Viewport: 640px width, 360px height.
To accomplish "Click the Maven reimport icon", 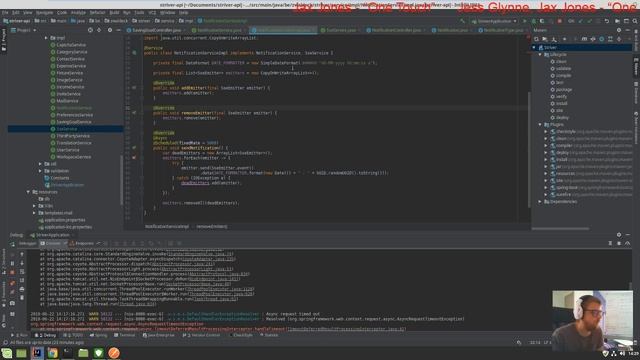I will tap(536, 39).
